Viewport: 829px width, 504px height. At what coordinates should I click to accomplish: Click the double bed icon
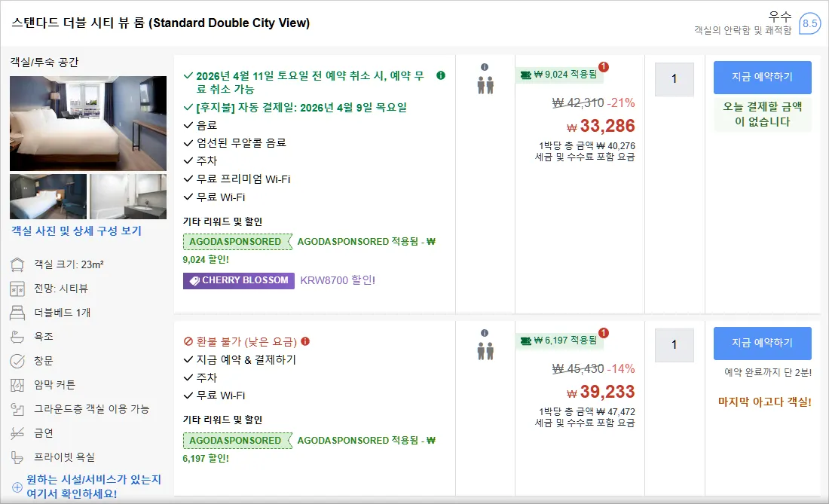17,313
